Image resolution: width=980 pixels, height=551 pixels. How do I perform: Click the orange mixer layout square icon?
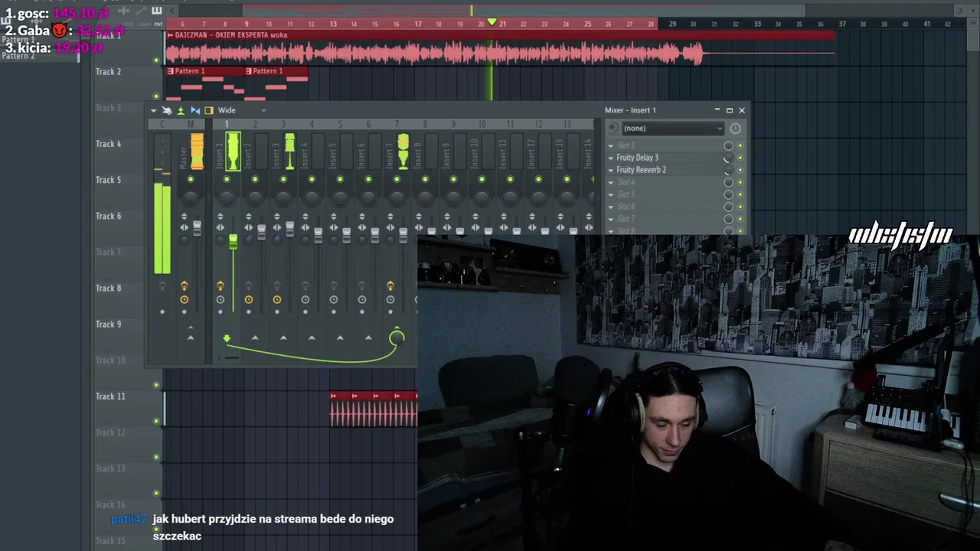click(x=209, y=110)
